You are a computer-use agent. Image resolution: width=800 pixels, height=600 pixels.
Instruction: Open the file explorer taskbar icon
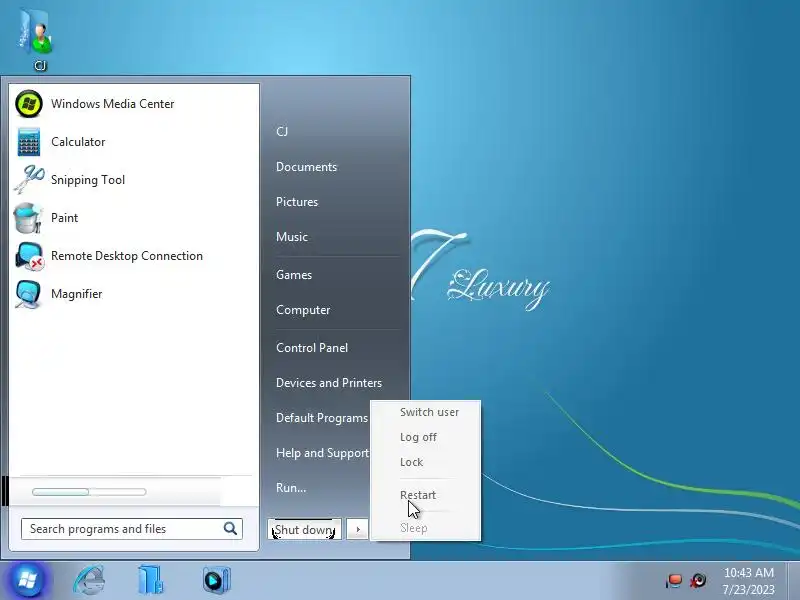[x=151, y=580]
